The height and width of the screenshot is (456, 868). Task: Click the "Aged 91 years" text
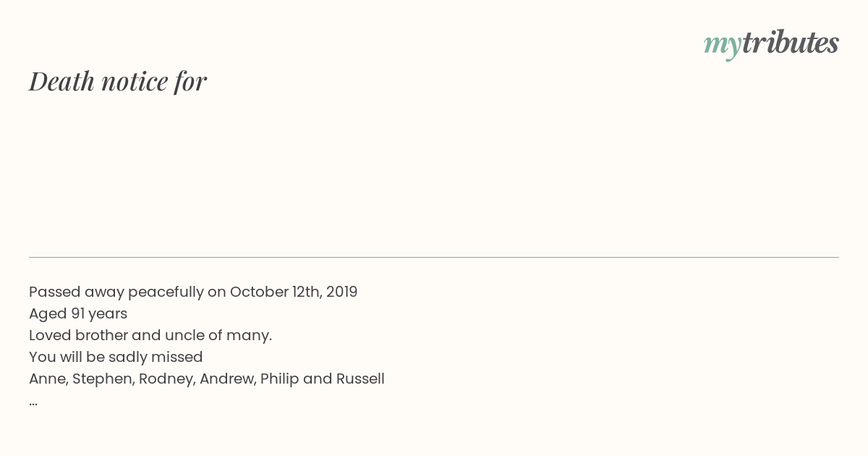(78, 313)
